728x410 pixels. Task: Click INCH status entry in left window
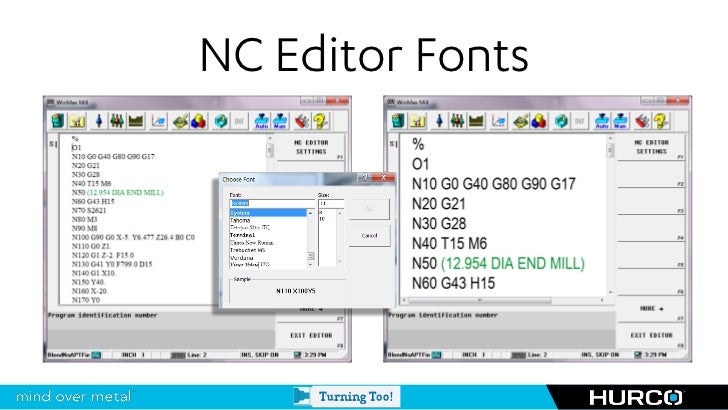[133, 355]
